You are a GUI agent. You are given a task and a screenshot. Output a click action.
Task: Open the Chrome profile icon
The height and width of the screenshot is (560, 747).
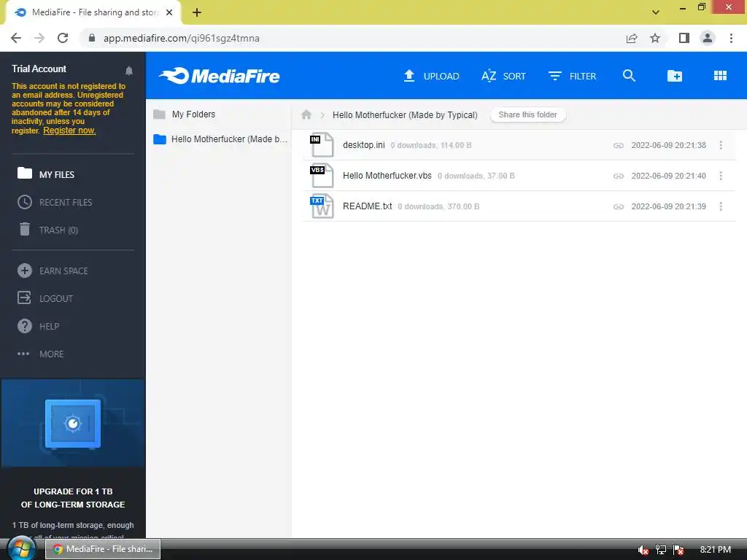click(708, 38)
